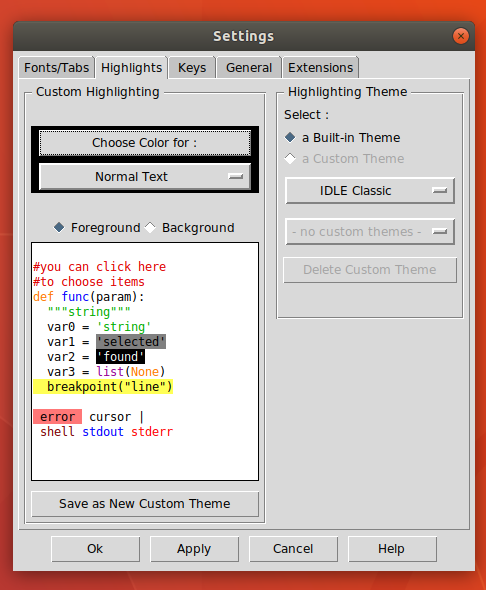Switch to the Keys tab
Screen dimensions: 486x590
click(x=192, y=68)
